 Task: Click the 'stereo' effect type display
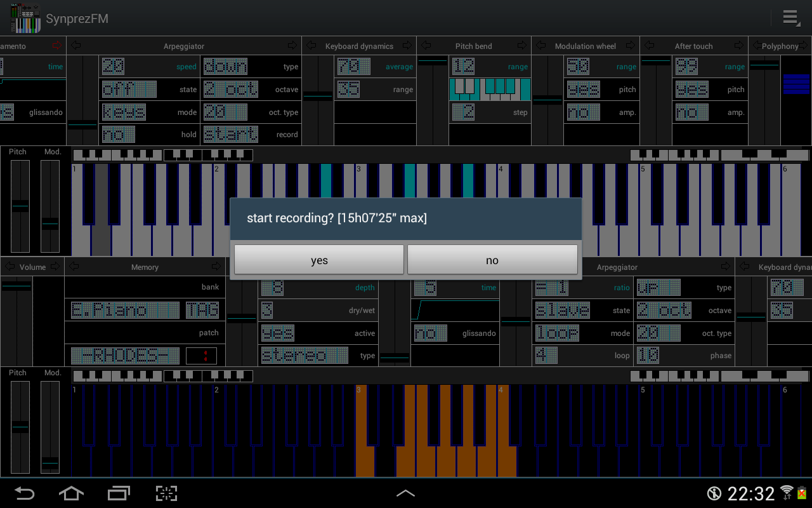(304, 356)
